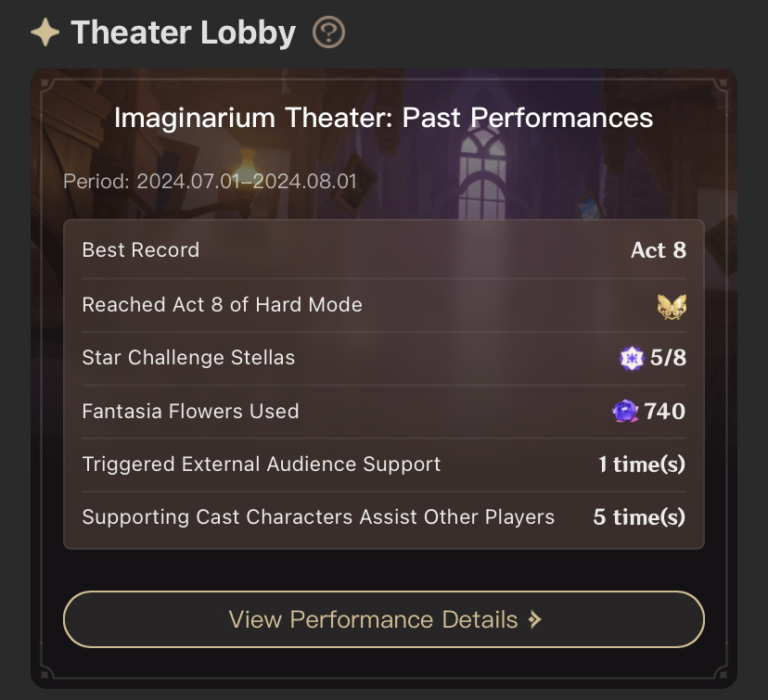Select the Supporting Cast Characters Assist row
This screenshot has height=700, width=768.
tap(383, 517)
